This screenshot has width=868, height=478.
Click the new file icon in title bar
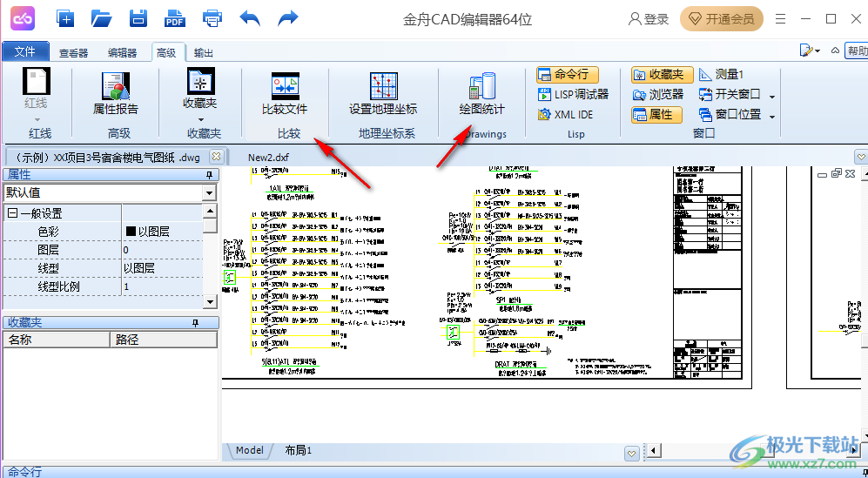click(65, 19)
